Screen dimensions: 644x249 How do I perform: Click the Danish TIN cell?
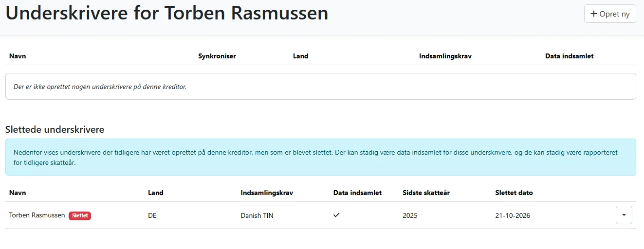(257, 215)
